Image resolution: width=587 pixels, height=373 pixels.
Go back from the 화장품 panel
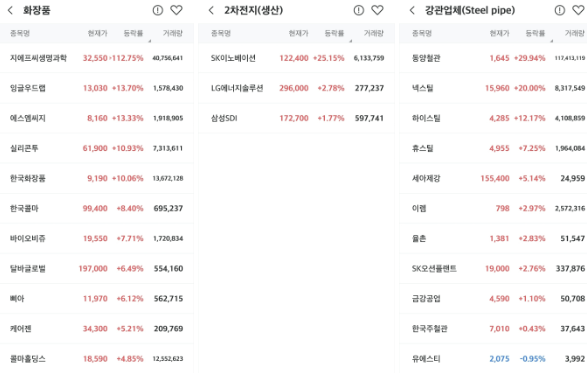tap(10, 10)
